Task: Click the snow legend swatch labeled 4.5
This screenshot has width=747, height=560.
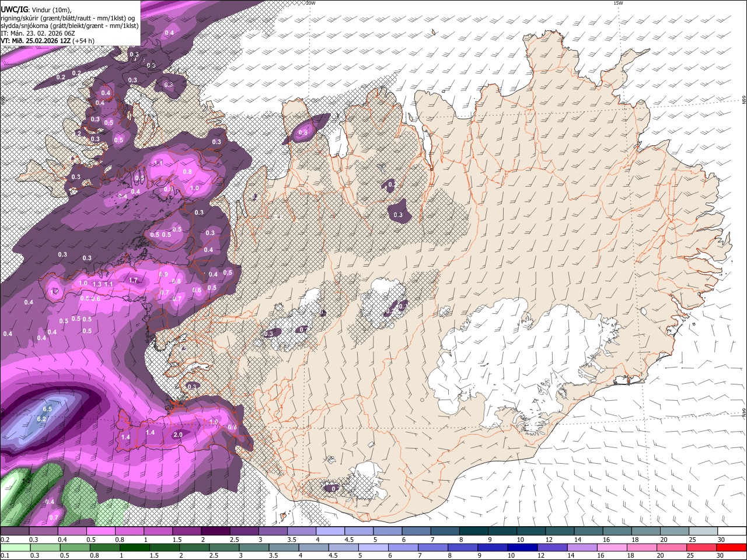Action: click(358, 531)
